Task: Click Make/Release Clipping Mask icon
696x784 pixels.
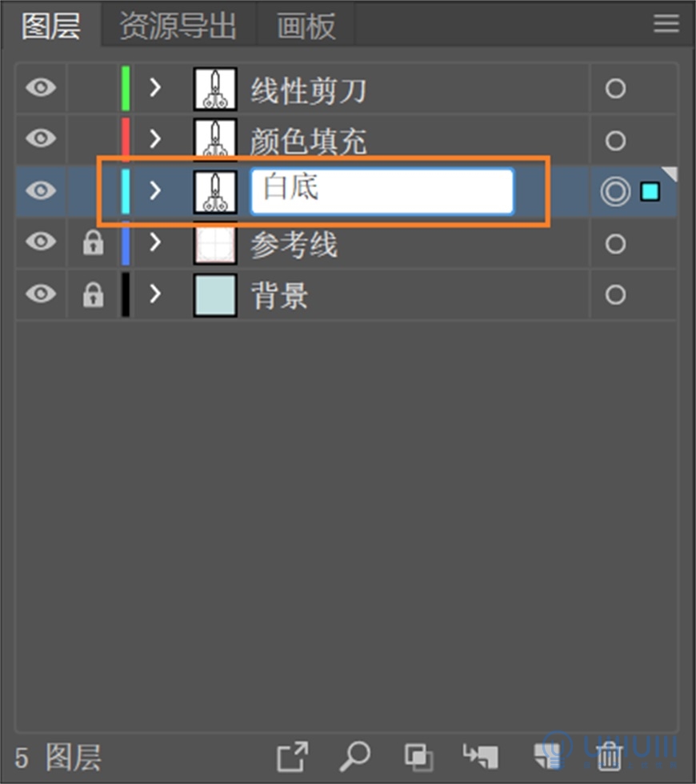Action: click(x=418, y=754)
